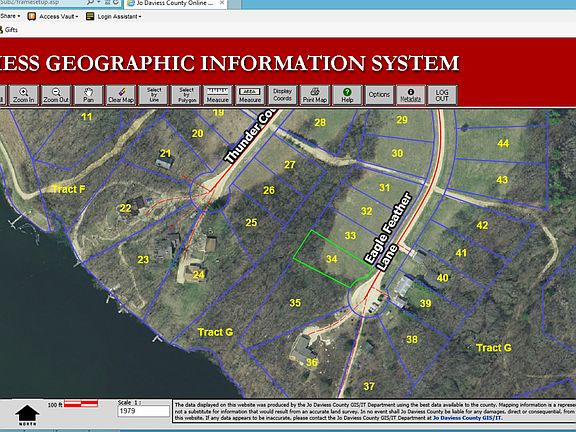Screen dimensions: 576x432
Task: Open the Options button
Action: point(379,95)
